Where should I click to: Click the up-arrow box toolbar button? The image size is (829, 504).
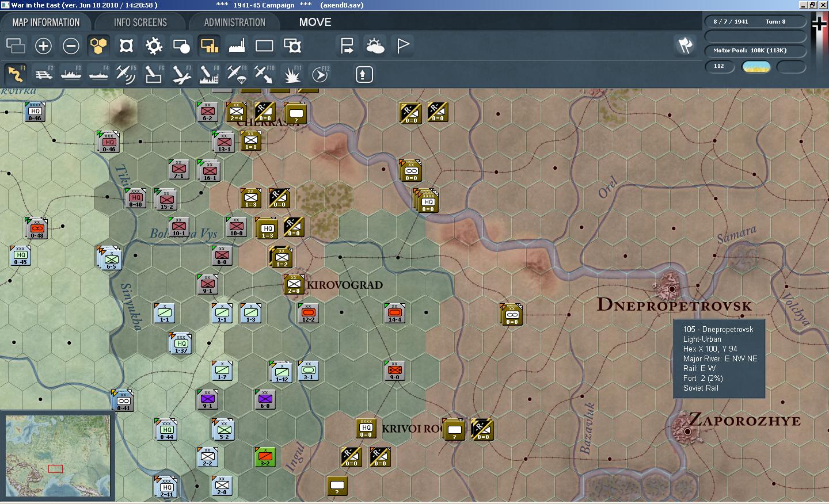(x=364, y=74)
